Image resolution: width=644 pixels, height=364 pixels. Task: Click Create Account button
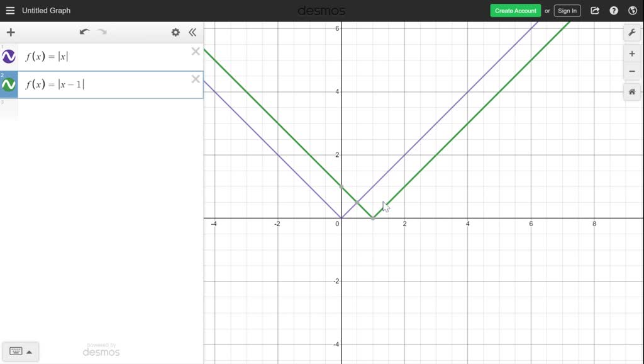[x=516, y=11]
